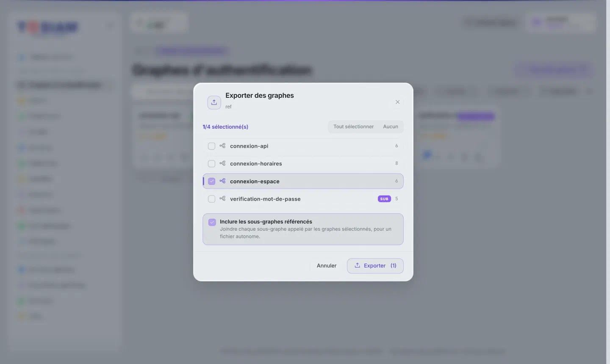Disable Inclure les sous-graphes référencés checkbox

coord(212,222)
